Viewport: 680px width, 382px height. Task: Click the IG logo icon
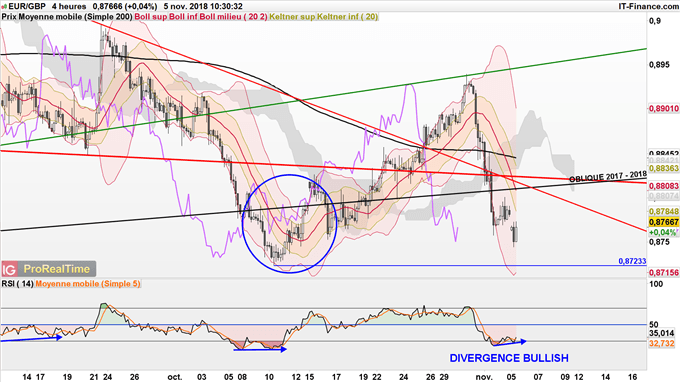tap(9, 269)
